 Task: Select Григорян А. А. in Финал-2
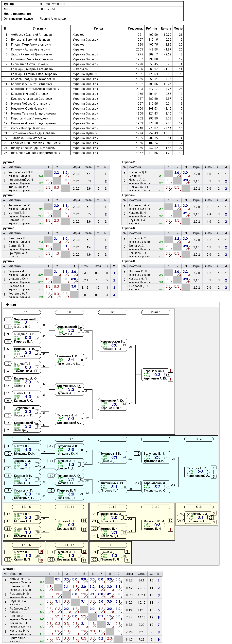19,638
